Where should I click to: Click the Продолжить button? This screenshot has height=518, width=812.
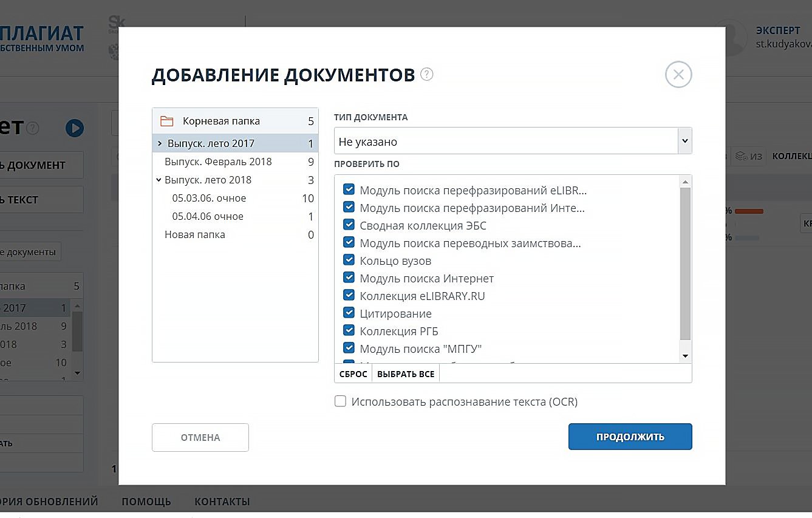click(630, 437)
